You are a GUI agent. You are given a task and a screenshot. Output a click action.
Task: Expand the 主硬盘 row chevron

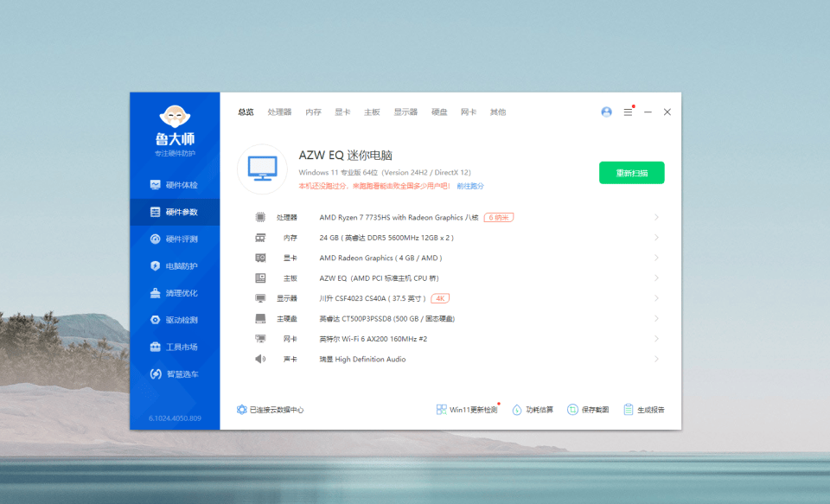click(x=656, y=319)
